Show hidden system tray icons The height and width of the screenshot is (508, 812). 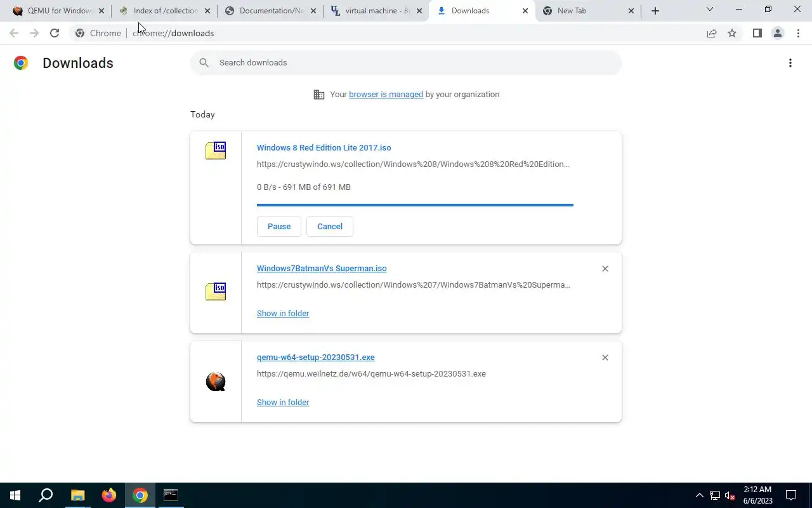[700, 495]
